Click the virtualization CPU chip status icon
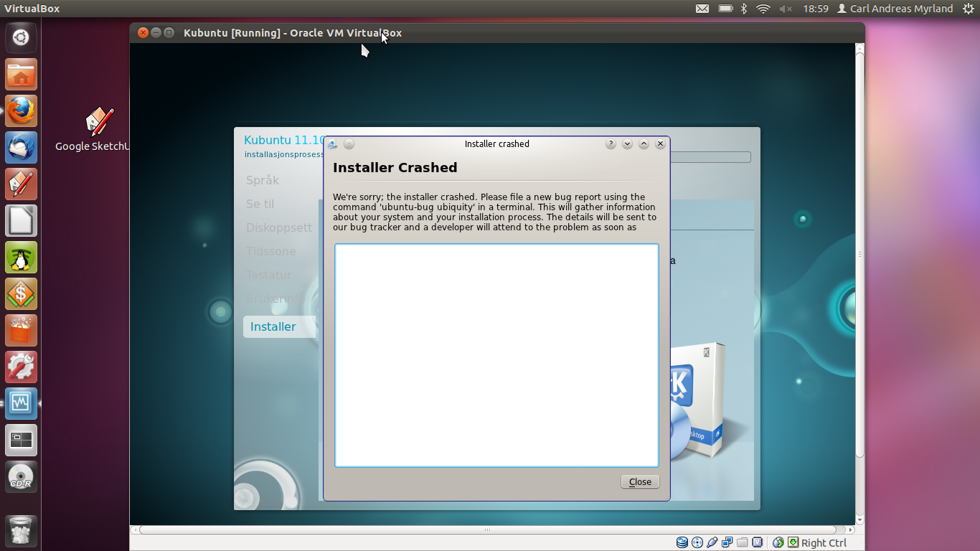The height and width of the screenshot is (551, 980). point(757,542)
